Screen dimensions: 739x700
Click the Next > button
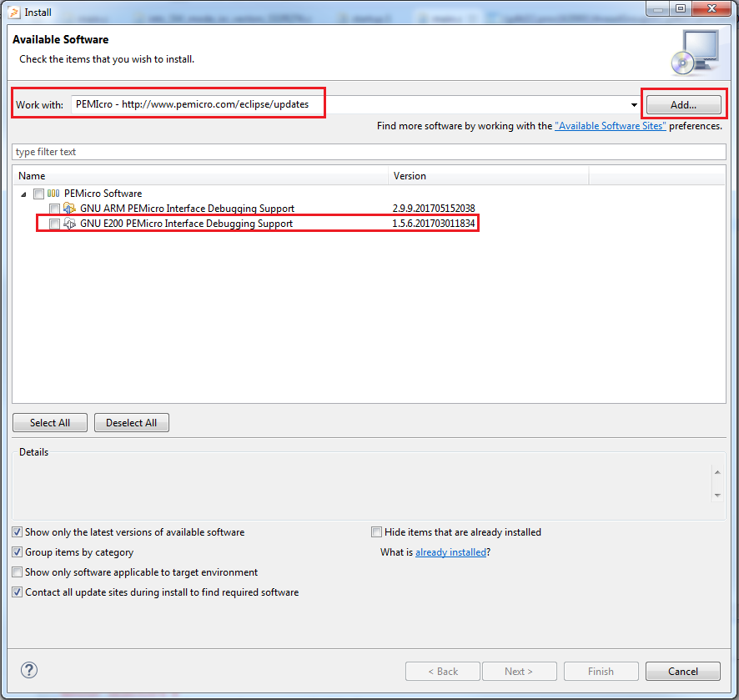(519, 672)
